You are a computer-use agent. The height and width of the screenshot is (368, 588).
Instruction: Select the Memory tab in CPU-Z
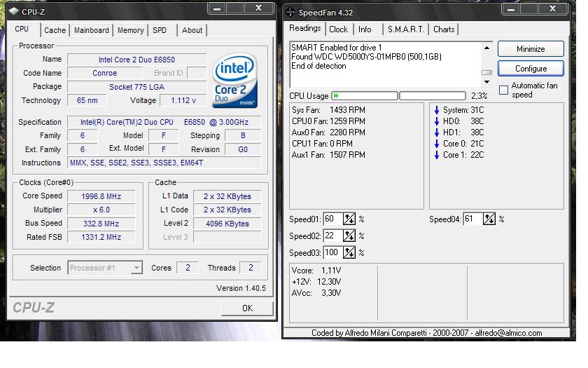point(130,30)
